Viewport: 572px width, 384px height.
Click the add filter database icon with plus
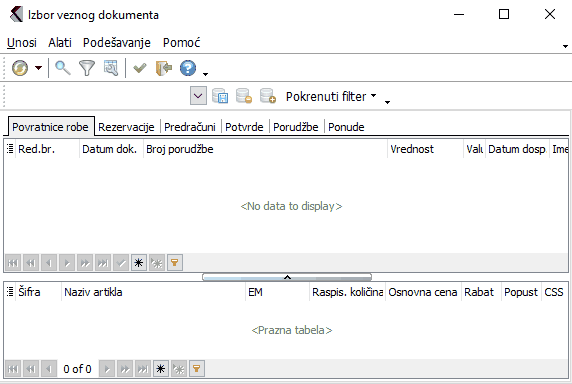[x=268, y=96]
